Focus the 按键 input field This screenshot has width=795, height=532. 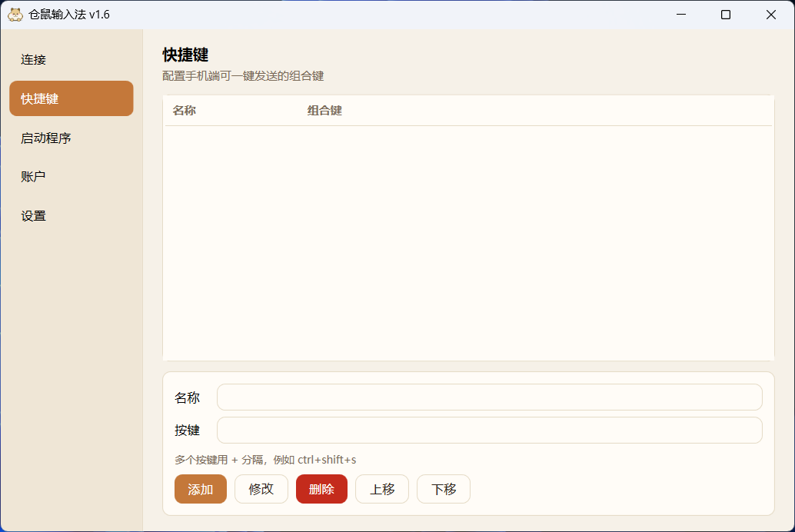click(x=489, y=430)
